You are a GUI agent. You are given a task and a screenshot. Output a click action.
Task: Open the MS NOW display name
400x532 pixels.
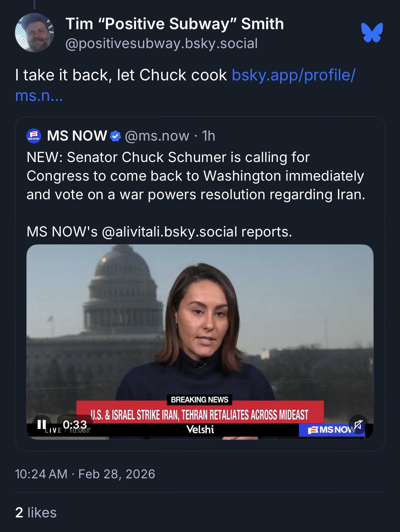[77, 136]
